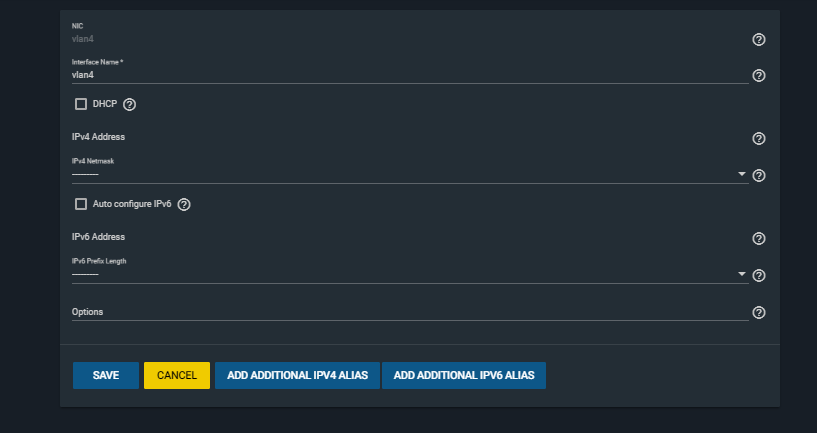Viewport: 817px width, 433px height.
Task: Add an additional IPv6 alias
Action: pos(464,376)
